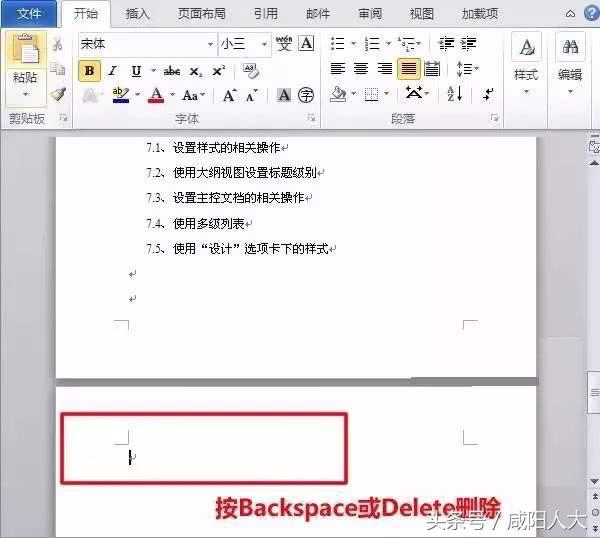
Task: Click the Asian layout icon
Action: [x=414, y=93]
